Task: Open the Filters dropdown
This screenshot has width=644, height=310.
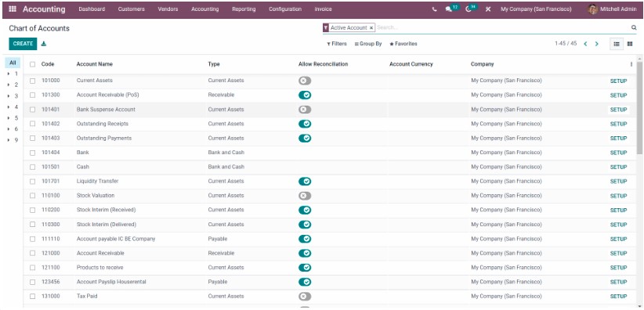Action: pos(337,44)
